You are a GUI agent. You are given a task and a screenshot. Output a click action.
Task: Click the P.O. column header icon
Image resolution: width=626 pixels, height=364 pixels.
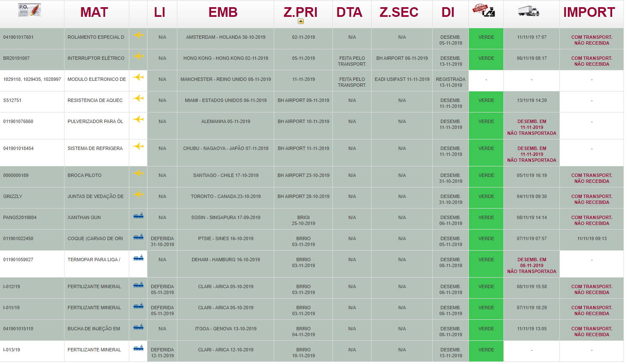coord(29,11)
